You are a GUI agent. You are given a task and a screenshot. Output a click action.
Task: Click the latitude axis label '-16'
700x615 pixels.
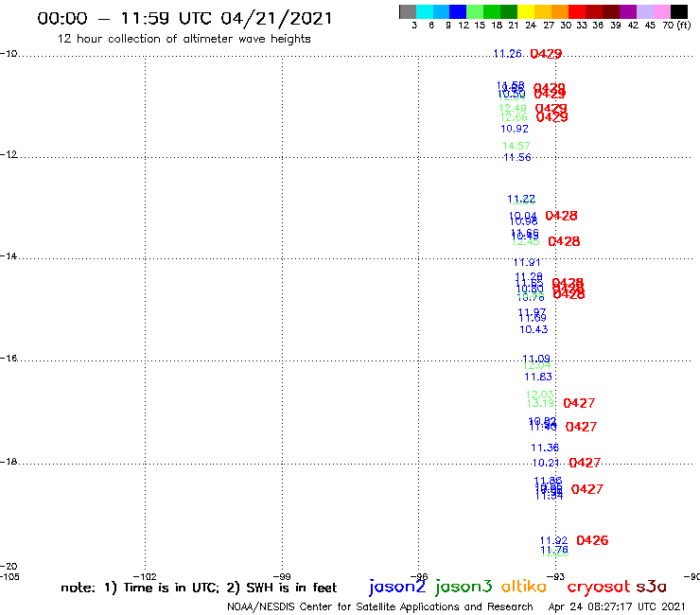[9, 359]
